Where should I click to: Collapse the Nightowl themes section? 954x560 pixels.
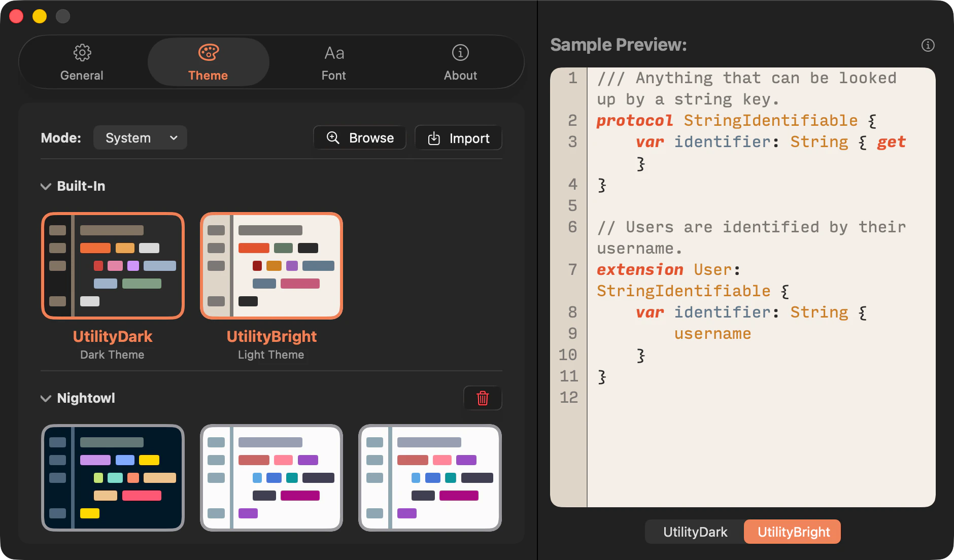tap(46, 398)
